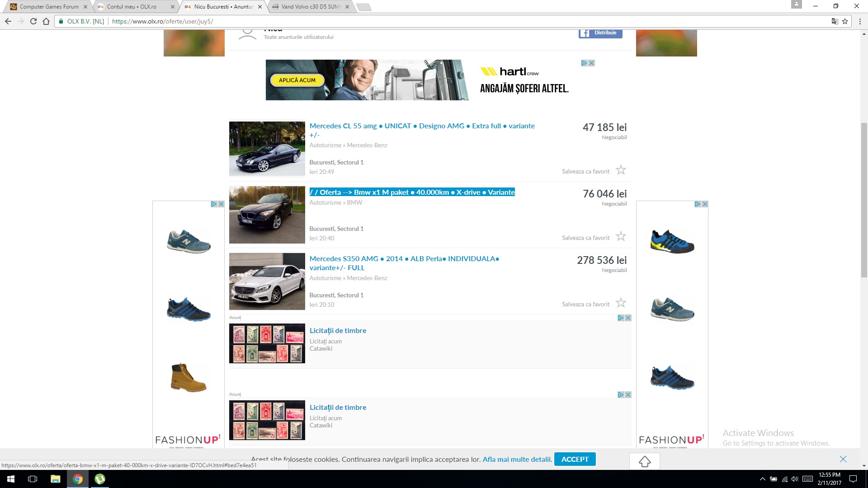Open second Licitații de timbre ad link

(x=338, y=407)
